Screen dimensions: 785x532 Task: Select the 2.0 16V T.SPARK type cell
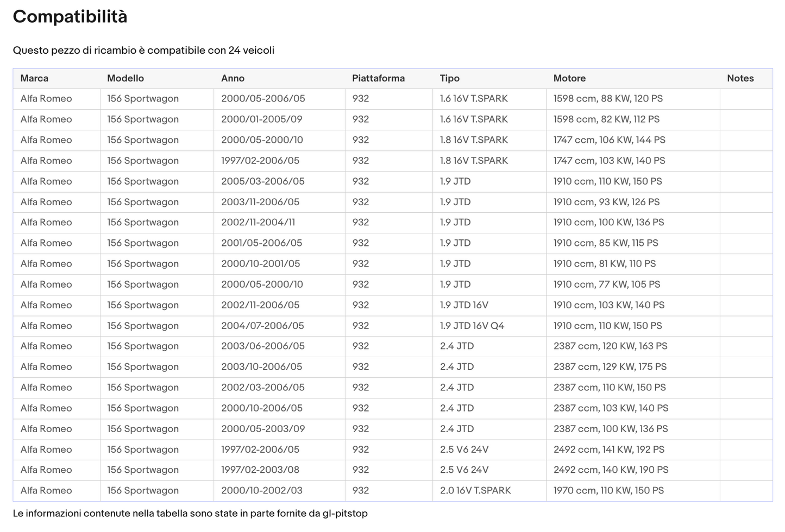click(475, 491)
